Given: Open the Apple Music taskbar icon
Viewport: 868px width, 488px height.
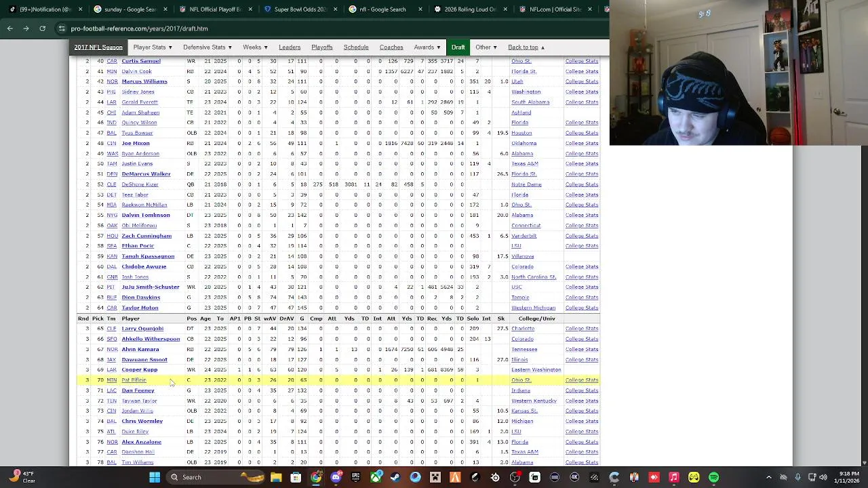Looking at the screenshot, I should pos(673,477).
